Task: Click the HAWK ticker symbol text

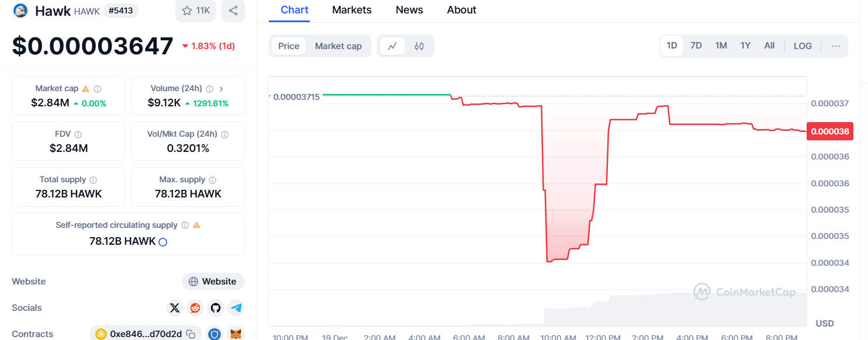Action: tap(87, 11)
